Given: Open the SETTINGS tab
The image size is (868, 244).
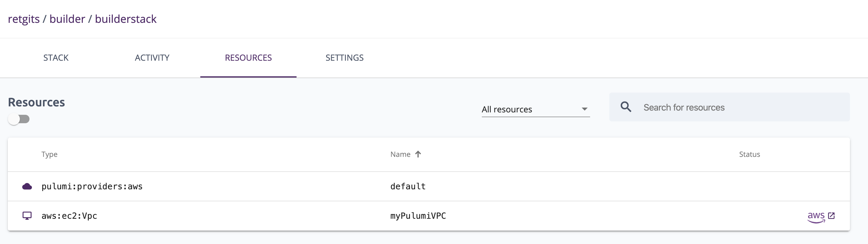Looking at the screenshot, I should (x=344, y=58).
